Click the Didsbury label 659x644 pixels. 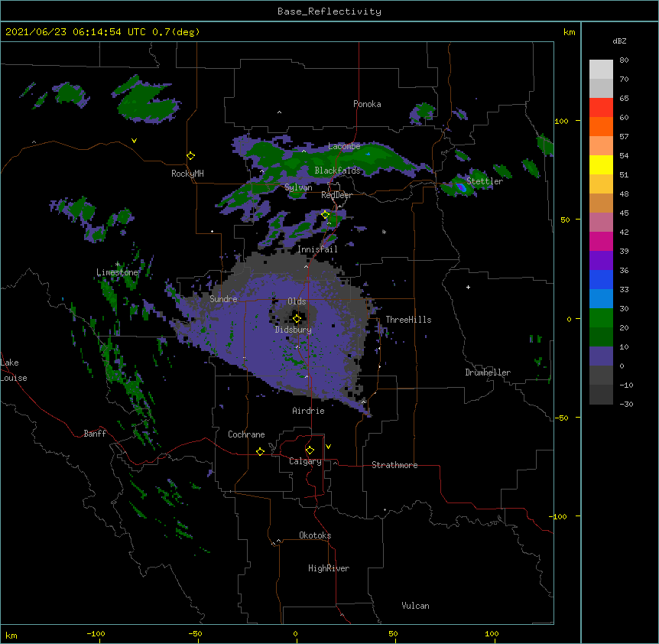click(x=293, y=330)
